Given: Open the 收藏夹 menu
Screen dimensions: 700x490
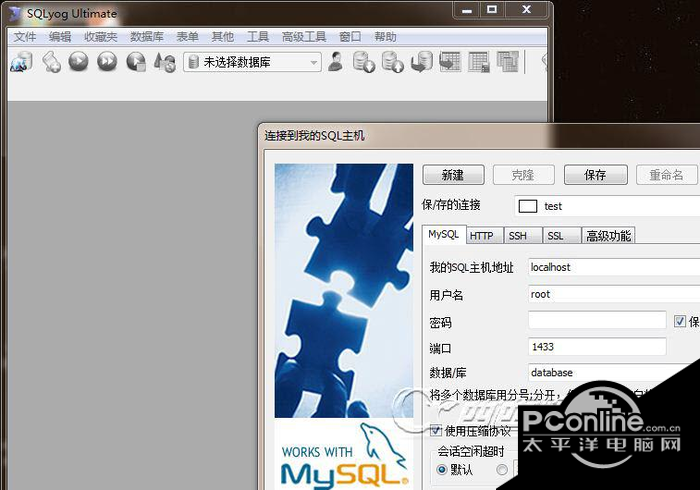Looking at the screenshot, I should [101, 37].
